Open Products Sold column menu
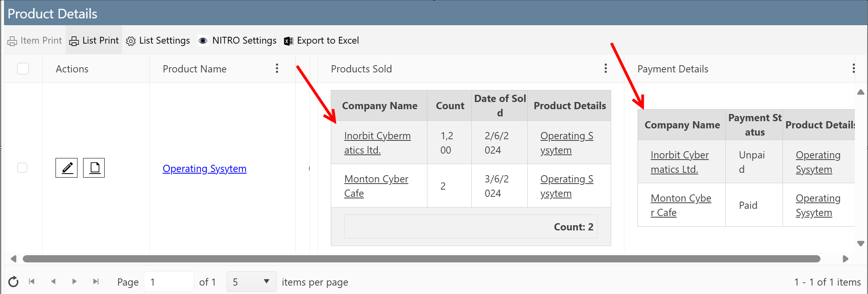The height and width of the screenshot is (294, 868). coord(606,68)
